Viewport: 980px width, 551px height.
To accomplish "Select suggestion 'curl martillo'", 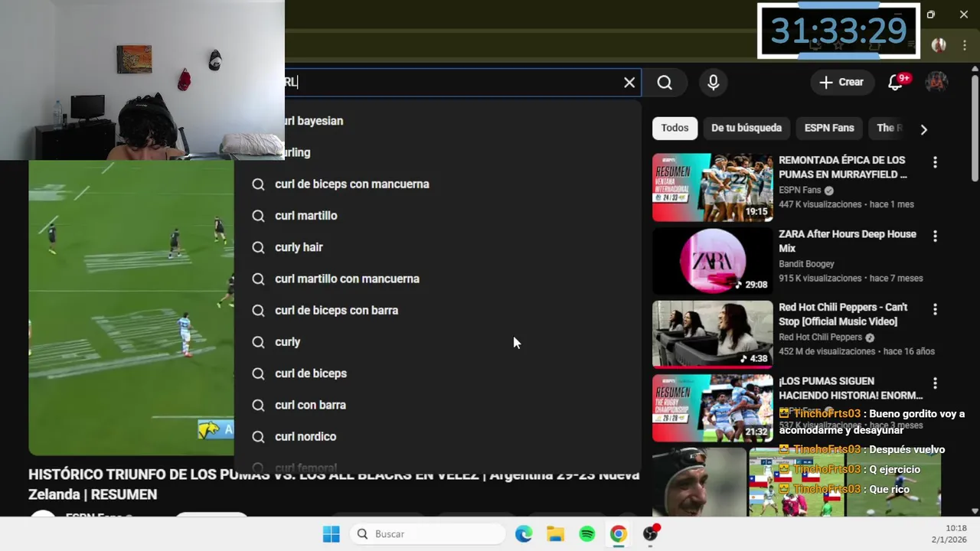I will pos(436,216).
